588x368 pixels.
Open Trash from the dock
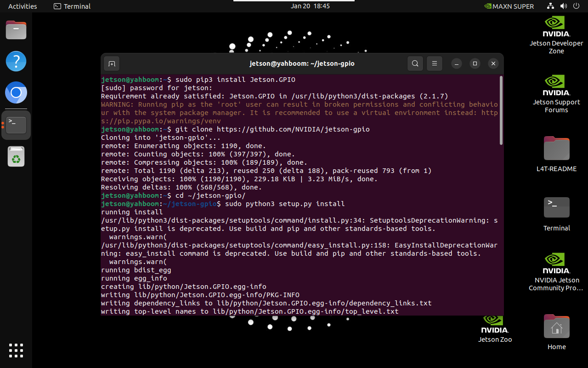(16, 156)
